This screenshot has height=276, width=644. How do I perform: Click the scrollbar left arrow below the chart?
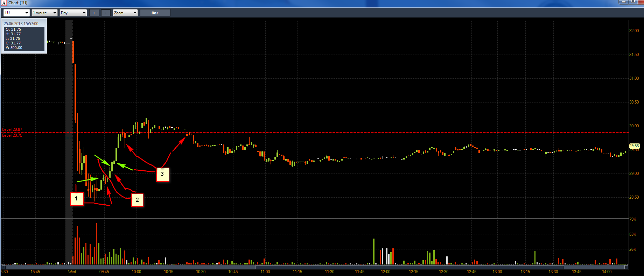3,267
